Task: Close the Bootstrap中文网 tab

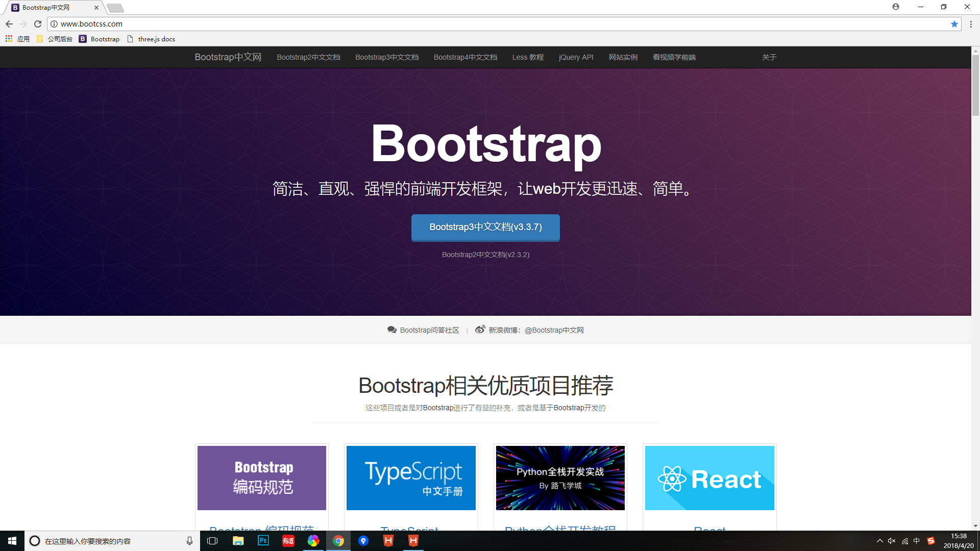Action: point(96,8)
